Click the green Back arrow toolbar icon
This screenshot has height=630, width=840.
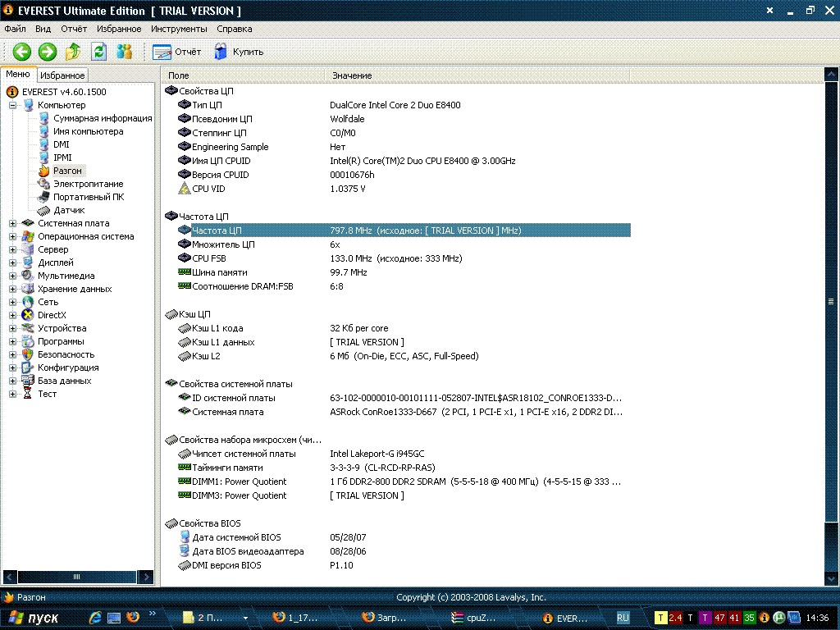tap(22, 52)
